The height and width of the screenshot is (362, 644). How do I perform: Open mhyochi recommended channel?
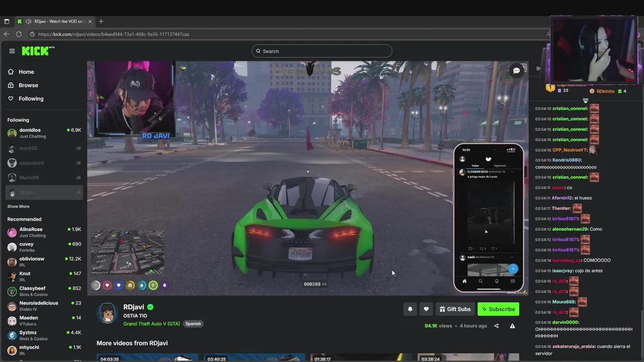click(x=44, y=350)
